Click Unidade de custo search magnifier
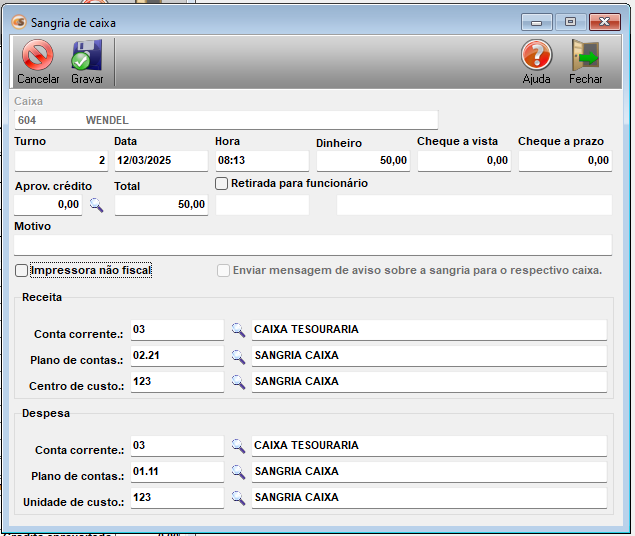635x536 pixels. point(238,497)
